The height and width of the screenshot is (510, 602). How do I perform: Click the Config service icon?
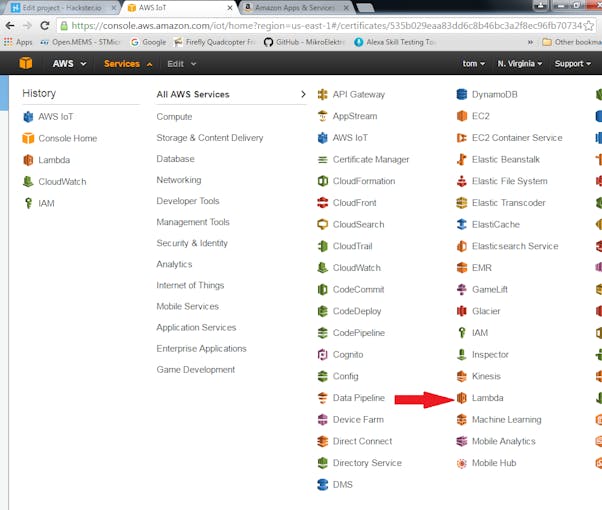tap(322, 376)
